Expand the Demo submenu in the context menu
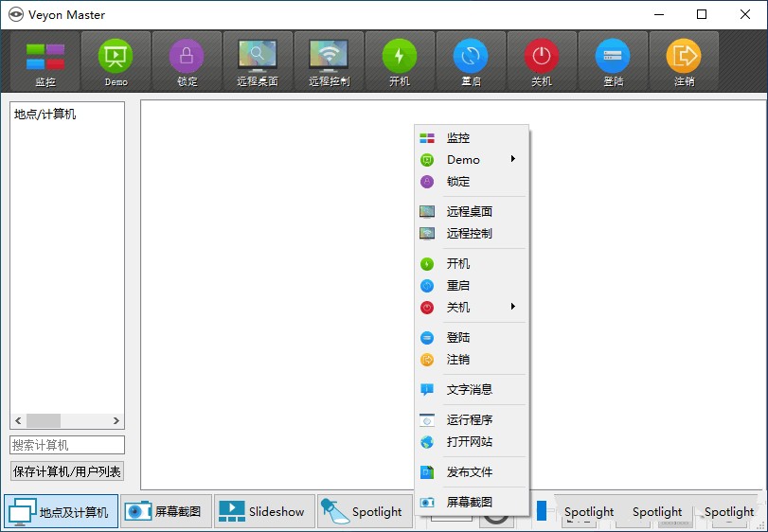768x532 pixels. click(x=472, y=160)
